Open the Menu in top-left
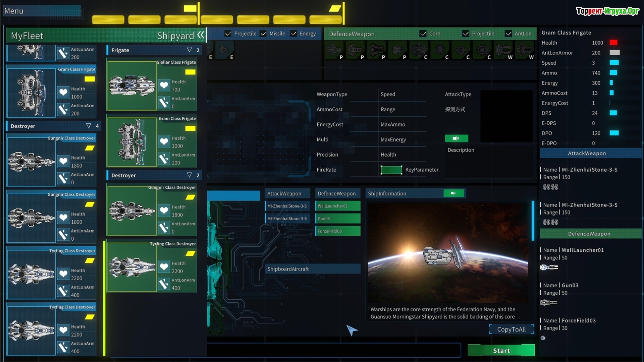The height and width of the screenshot is (362, 644). point(14,11)
